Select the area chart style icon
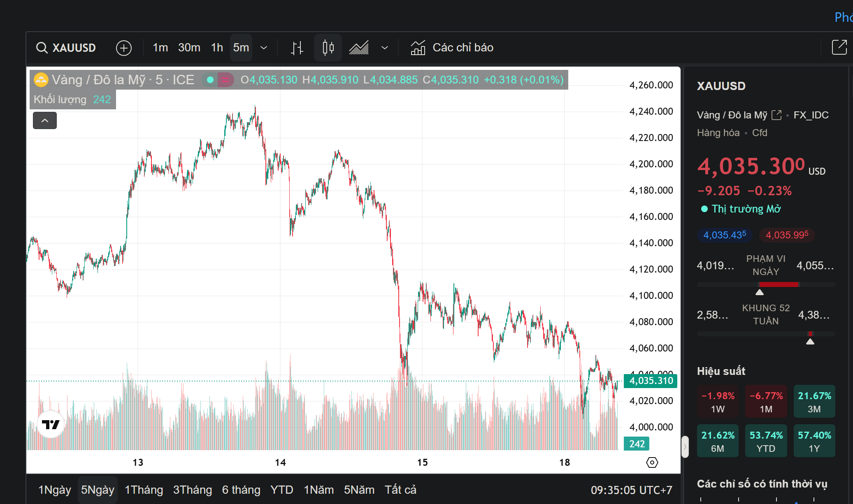This screenshot has height=504, width=853. (x=359, y=48)
